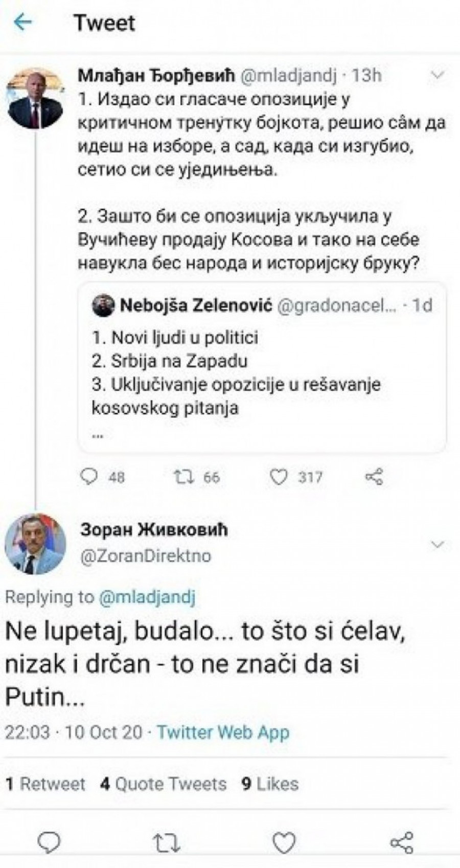Open the @mladjandj handle in first tweet
Image resolution: width=460 pixels, height=868 pixels.
point(288,76)
